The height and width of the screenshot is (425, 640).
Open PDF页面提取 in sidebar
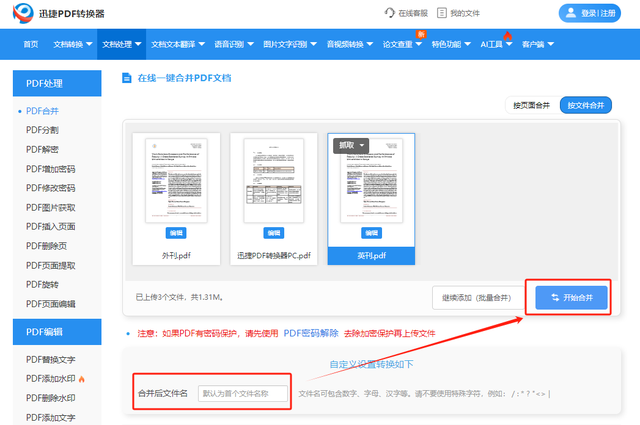[x=51, y=266]
